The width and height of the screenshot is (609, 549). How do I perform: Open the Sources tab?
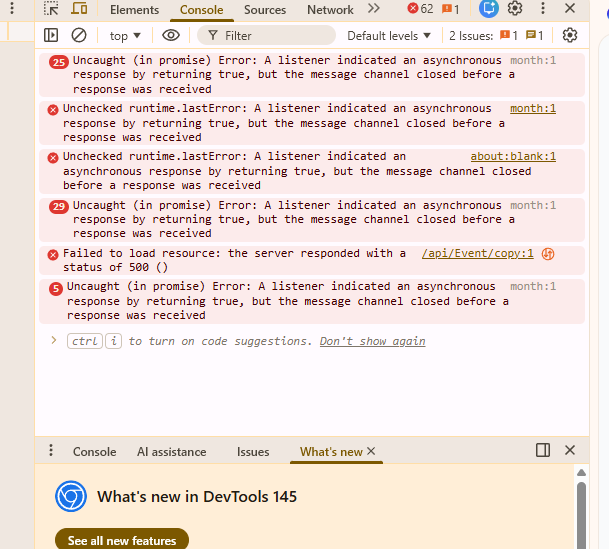pyautogui.click(x=265, y=9)
